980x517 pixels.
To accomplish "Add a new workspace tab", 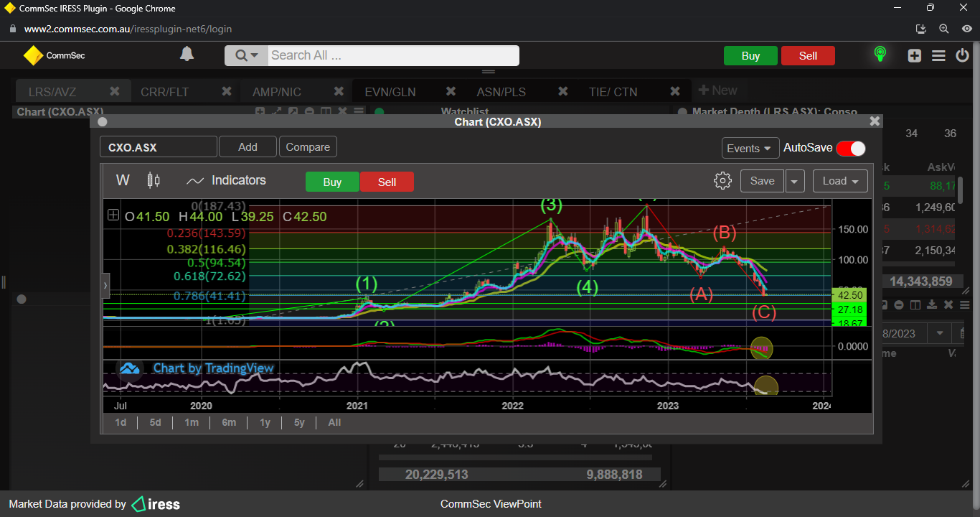I will (718, 90).
